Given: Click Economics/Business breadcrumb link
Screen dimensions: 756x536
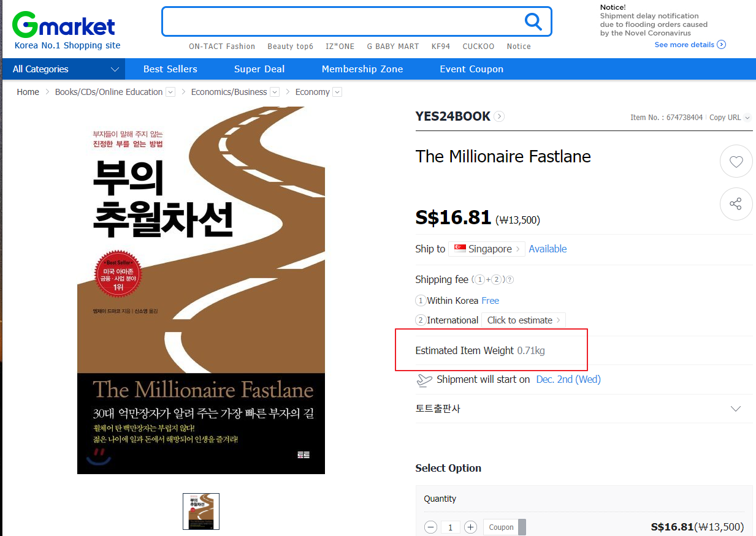Looking at the screenshot, I should (229, 92).
